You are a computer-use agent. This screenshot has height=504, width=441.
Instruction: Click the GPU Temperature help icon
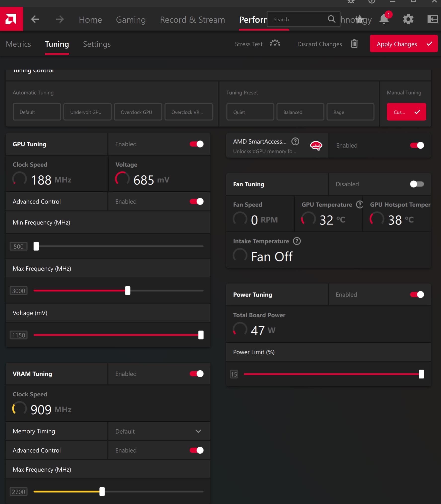[360, 205]
